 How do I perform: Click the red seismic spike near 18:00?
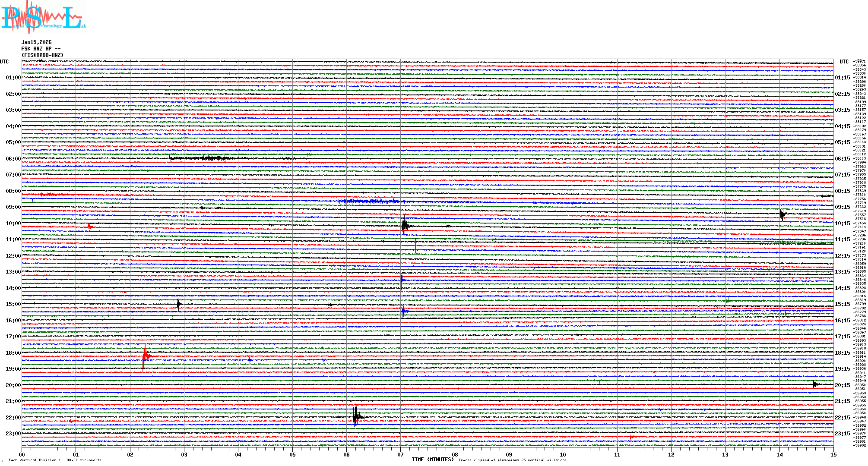(x=146, y=355)
